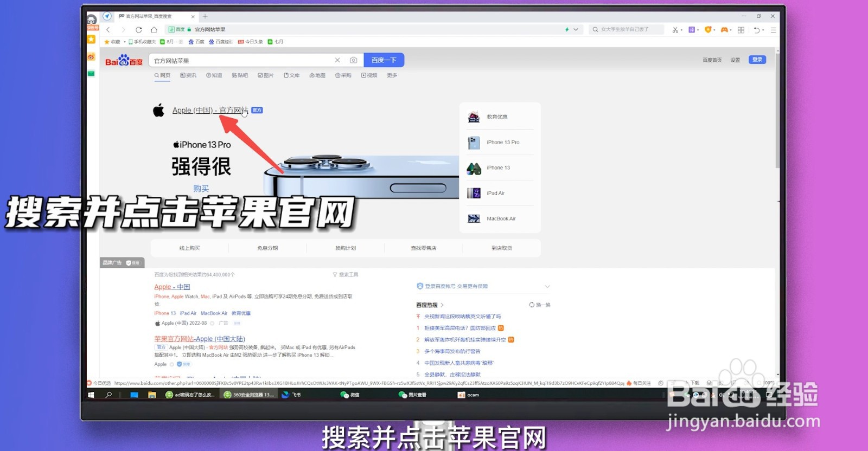Open the iPhone 13 Pro product entry

coord(500,143)
